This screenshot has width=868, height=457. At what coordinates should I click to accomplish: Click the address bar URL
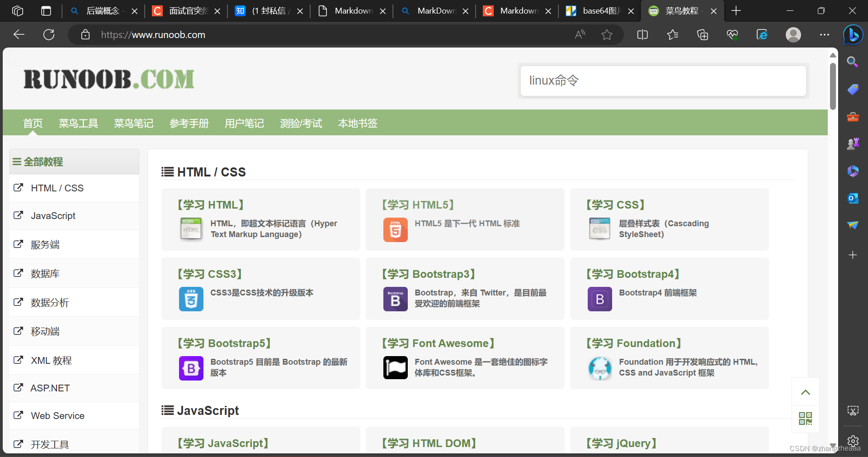[x=153, y=34]
